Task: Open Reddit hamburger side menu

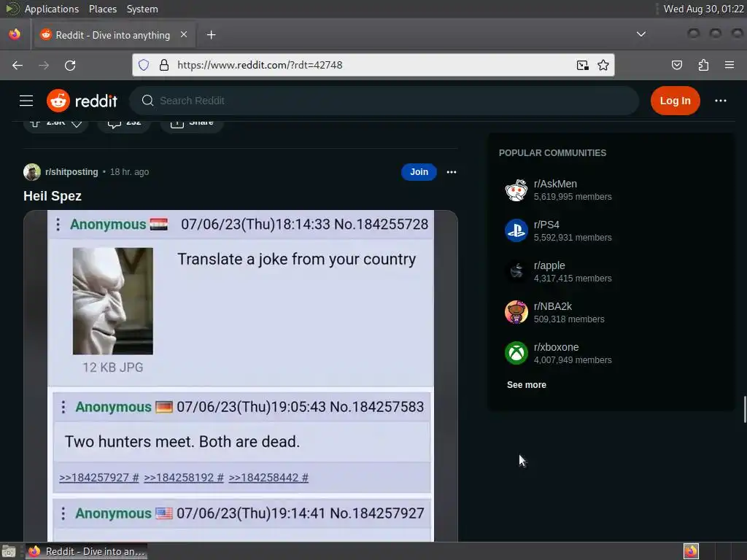Action: [26, 101]
